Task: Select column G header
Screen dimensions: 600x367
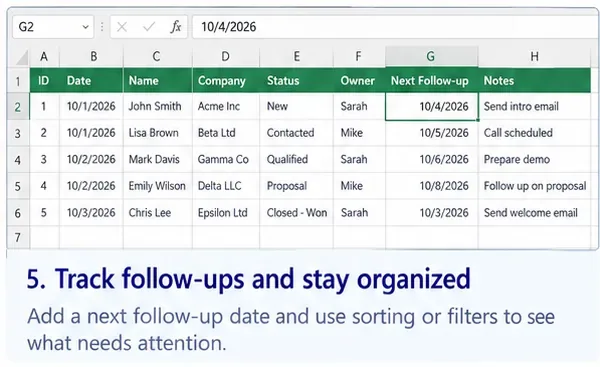Action: (x=432, y=57)
